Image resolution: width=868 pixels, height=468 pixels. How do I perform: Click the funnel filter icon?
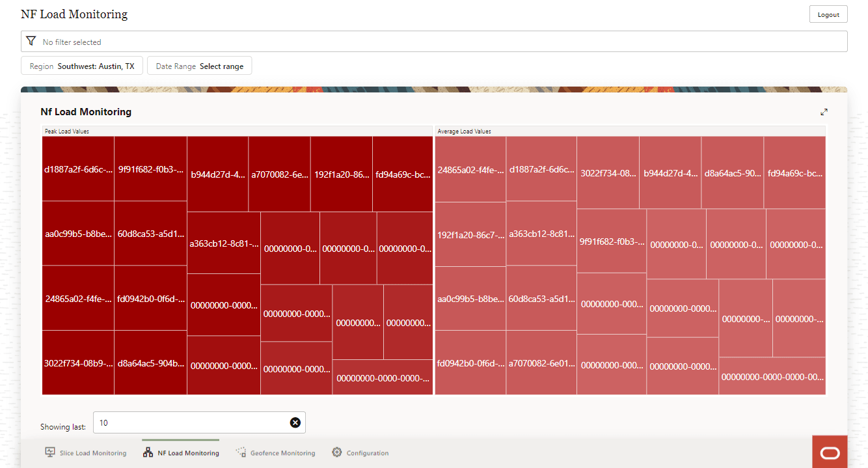tap(31, 41)
